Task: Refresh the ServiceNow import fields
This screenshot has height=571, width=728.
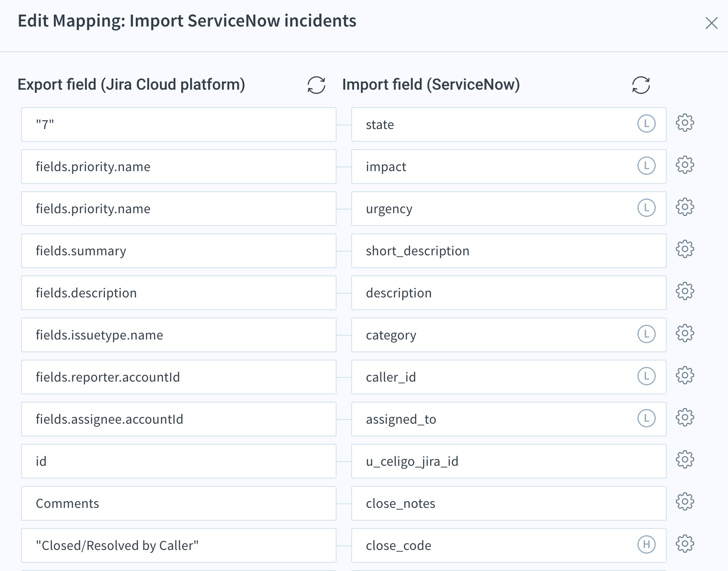Action: (641, 85)
